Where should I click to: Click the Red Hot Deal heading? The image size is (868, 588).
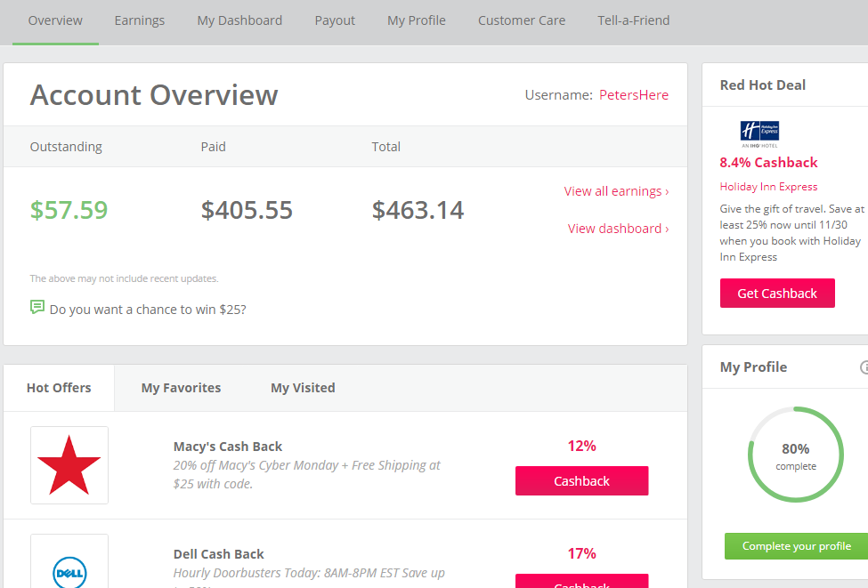click(x=762, y=85)
